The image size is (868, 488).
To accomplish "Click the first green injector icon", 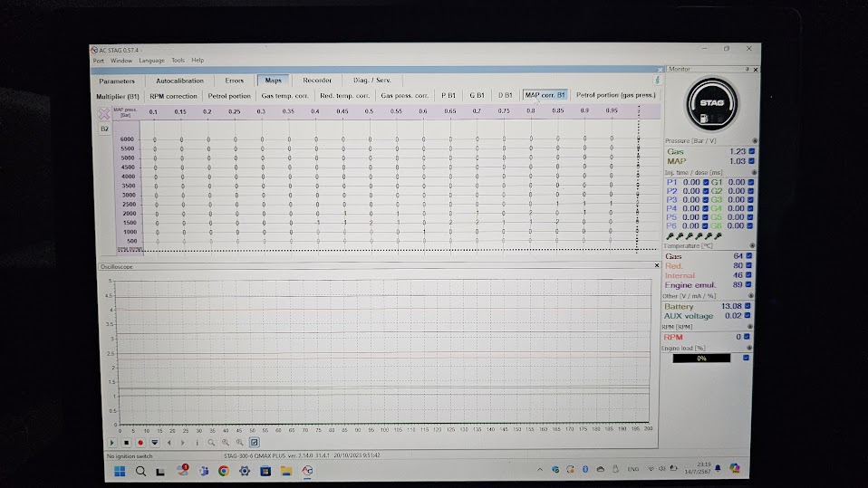I will (670, 236).
